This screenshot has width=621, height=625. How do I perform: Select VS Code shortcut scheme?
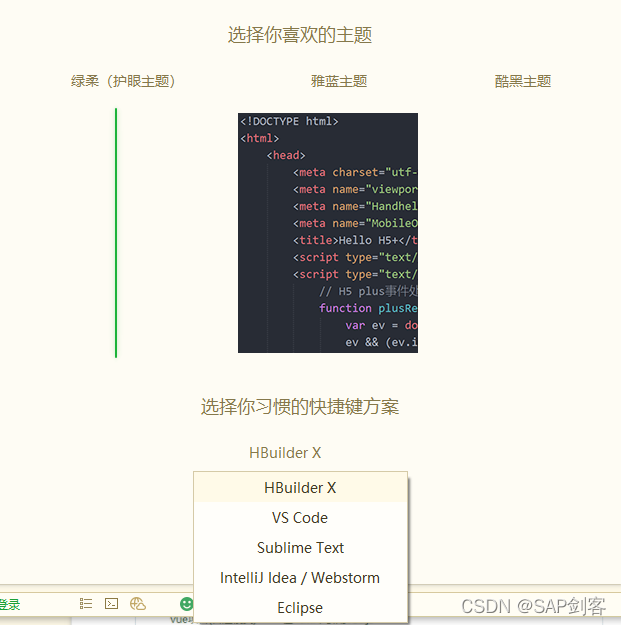(x=301, y=517)
